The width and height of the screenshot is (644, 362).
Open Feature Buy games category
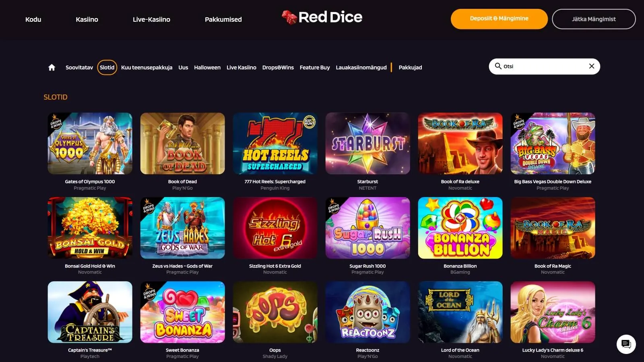pos(315,68)
